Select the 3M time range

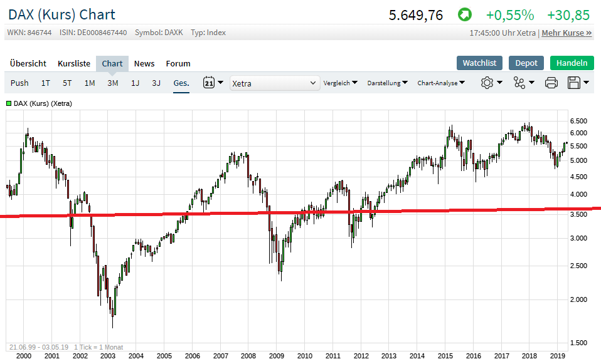coord(113,83)
